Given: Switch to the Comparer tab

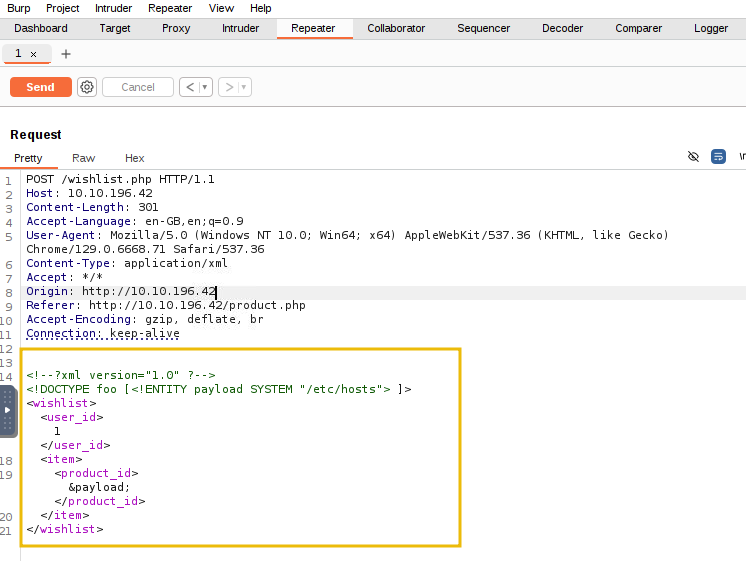Looking at the screenshot, I should coord(638,29).
